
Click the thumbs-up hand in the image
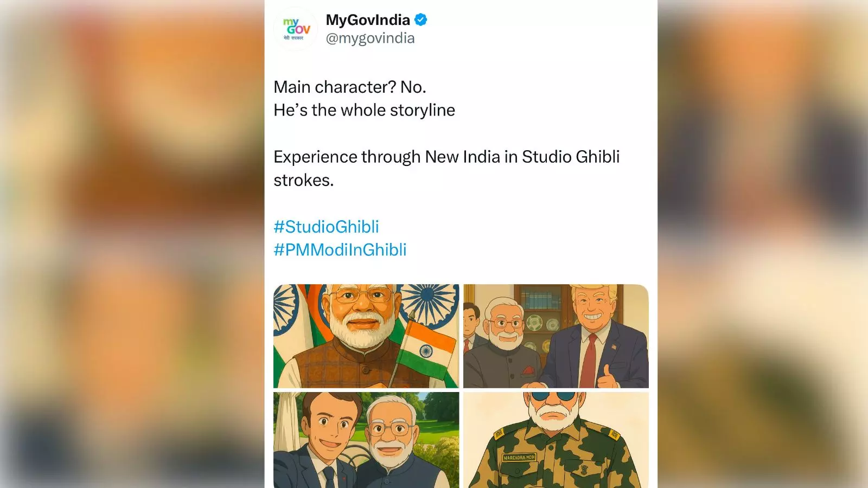(608, 376)
